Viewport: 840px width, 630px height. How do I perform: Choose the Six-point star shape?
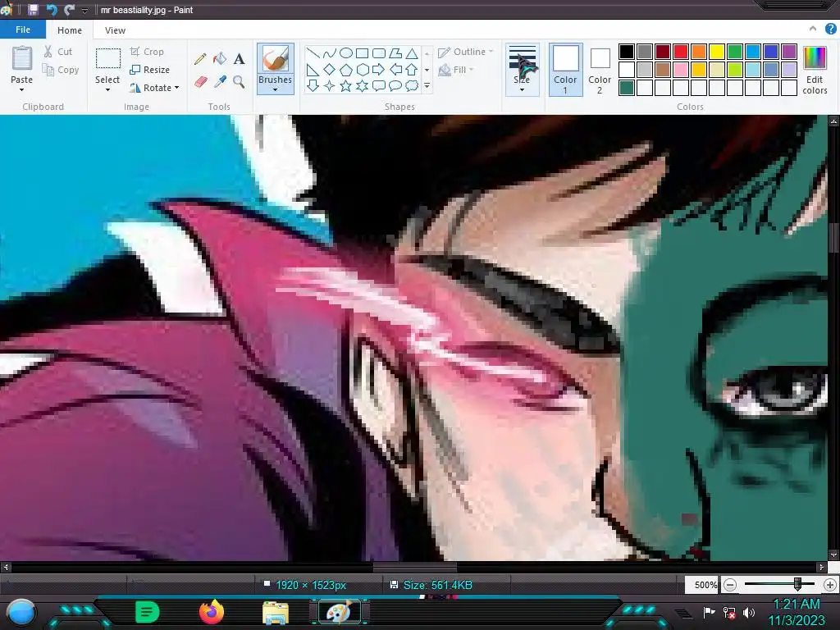coord(362,85)
